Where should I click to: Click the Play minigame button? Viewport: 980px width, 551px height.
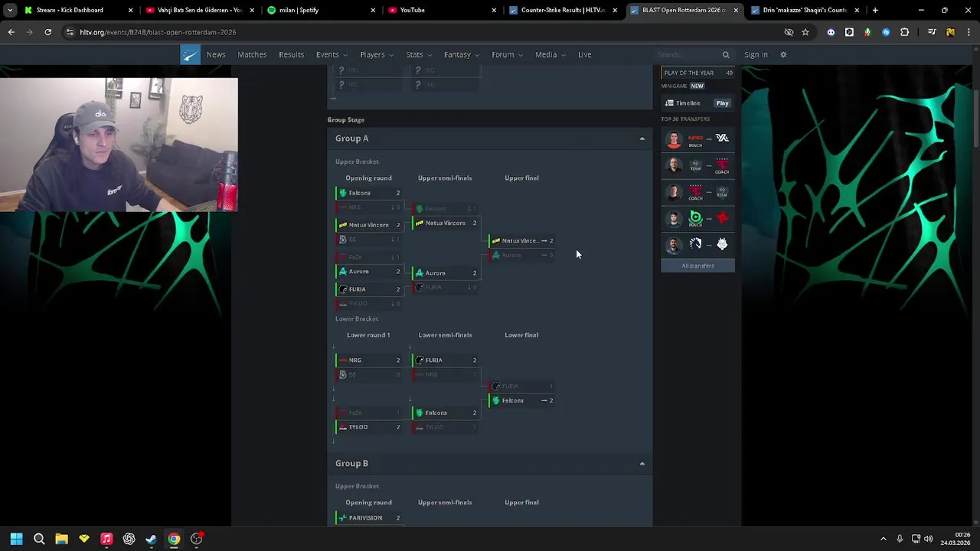point(722,103)
